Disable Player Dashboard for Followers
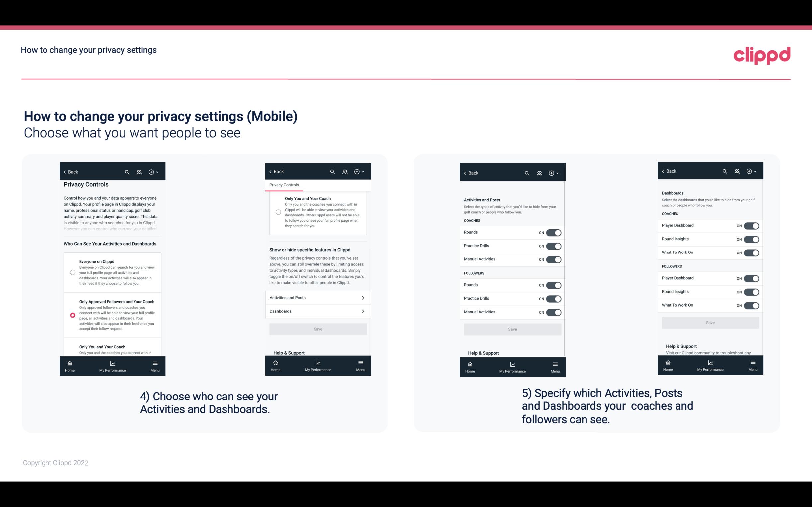Screen dimensions: 812x507 pos(751,278)
